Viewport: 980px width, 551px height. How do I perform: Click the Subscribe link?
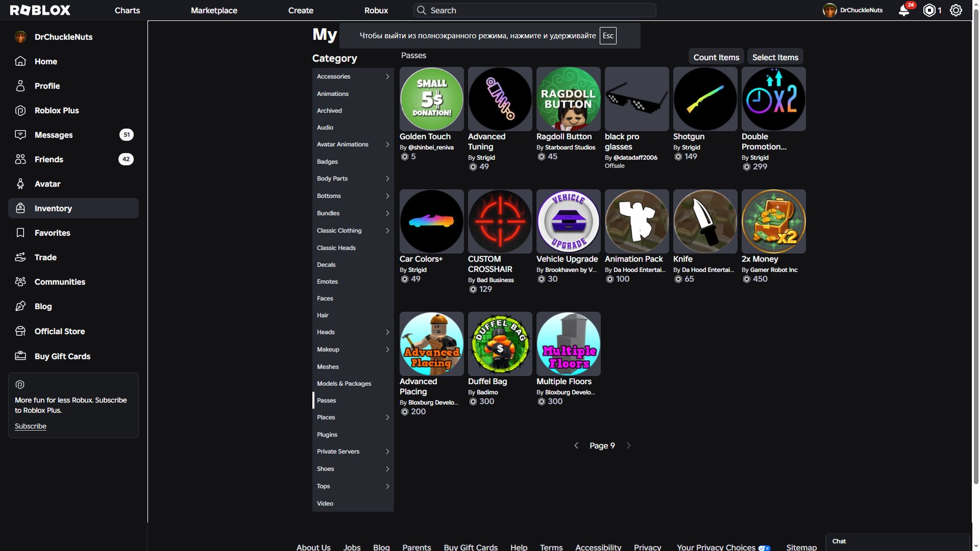click(31, 426)
